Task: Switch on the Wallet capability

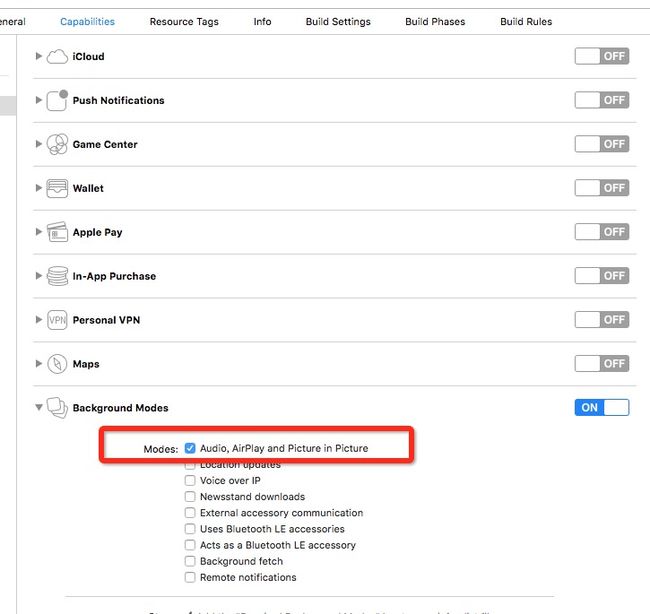Action: pos(601,188)
